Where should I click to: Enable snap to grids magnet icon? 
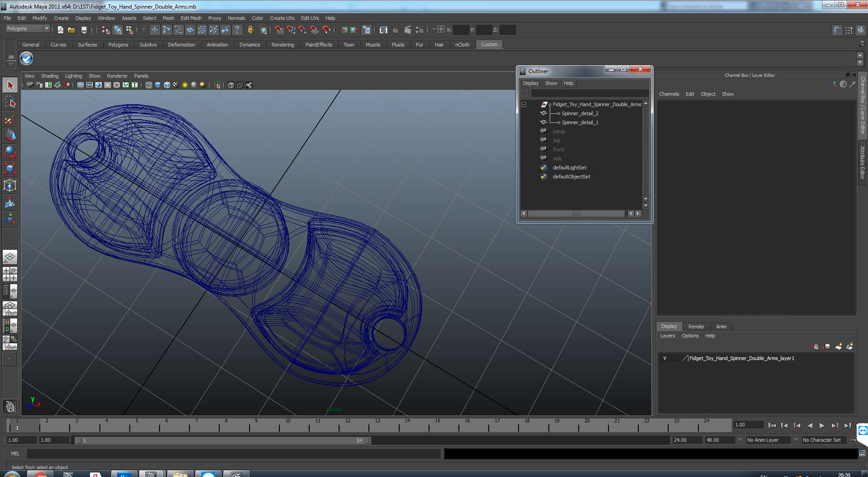click(x=279, y=30)
